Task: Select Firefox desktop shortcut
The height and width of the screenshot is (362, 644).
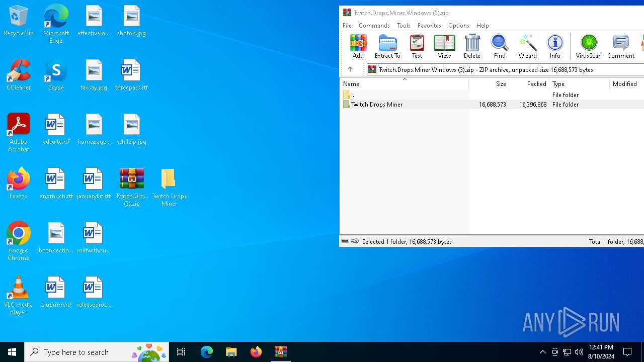Action: pos(19,184)
